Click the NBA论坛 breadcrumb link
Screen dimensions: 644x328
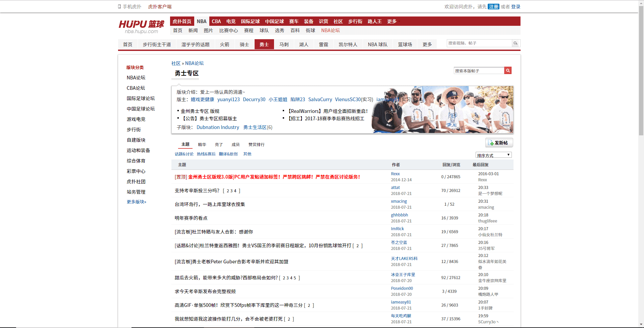[194, 63]
